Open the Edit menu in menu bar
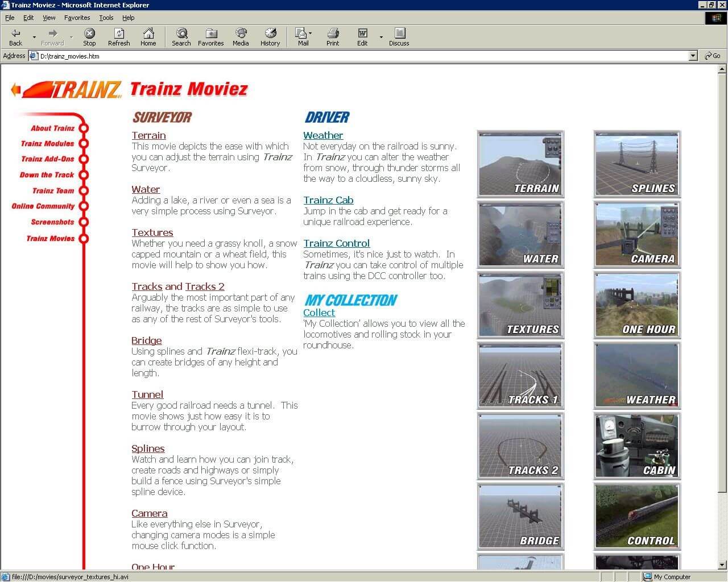728x582 pixels. point(28,18)
